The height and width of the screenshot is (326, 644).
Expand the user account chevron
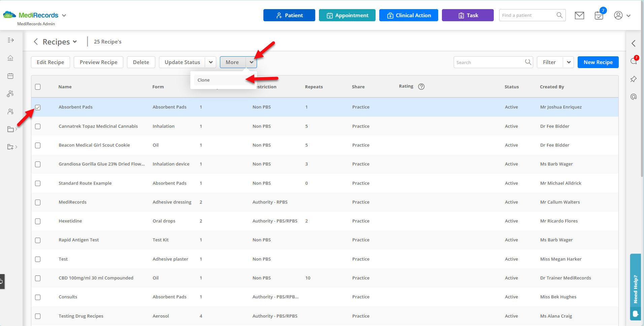pos(629,16)
